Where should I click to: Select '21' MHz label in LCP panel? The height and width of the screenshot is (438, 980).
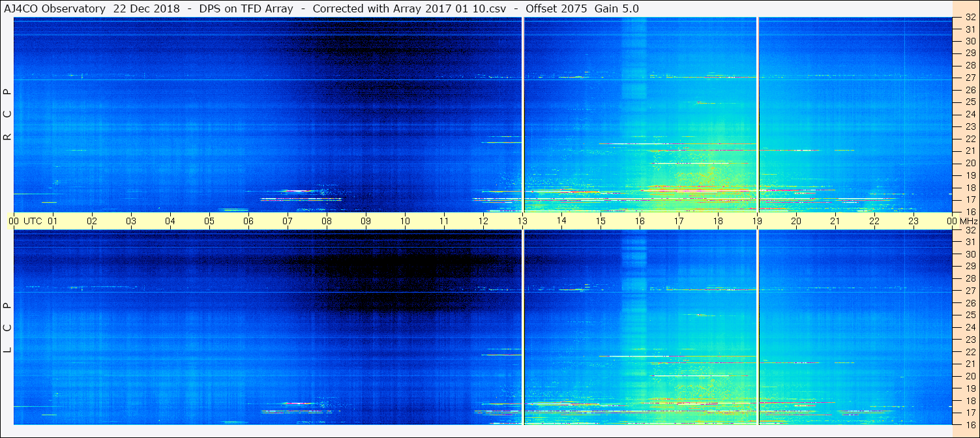[x=970, y=364]
